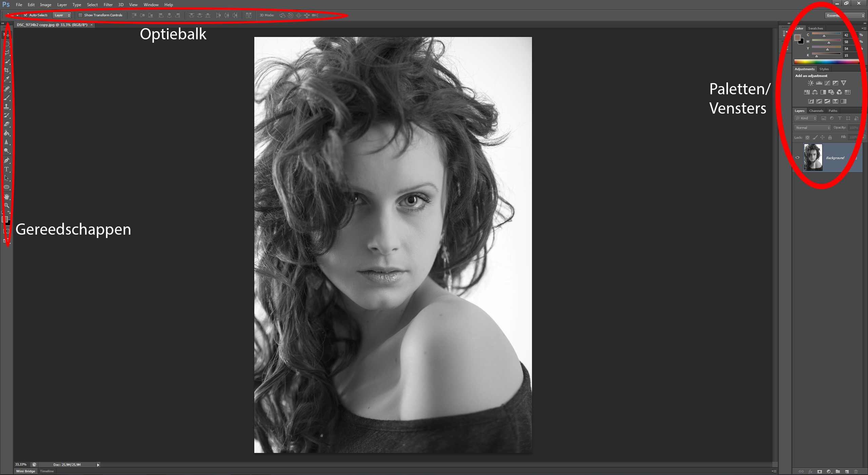
Task: Open the Mini Bridge panel
Action: coord(25,471)
